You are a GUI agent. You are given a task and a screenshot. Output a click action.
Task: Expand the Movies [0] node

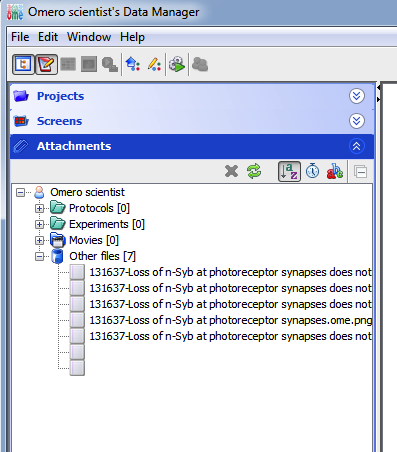click(39, 240)
